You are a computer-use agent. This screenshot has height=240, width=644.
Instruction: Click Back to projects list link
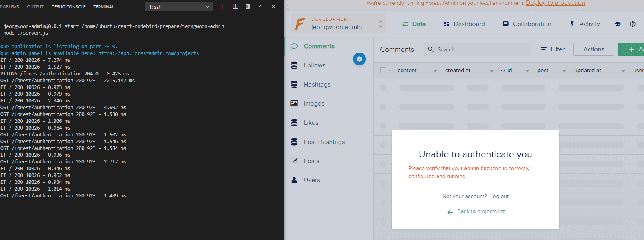tap(476, 212)
